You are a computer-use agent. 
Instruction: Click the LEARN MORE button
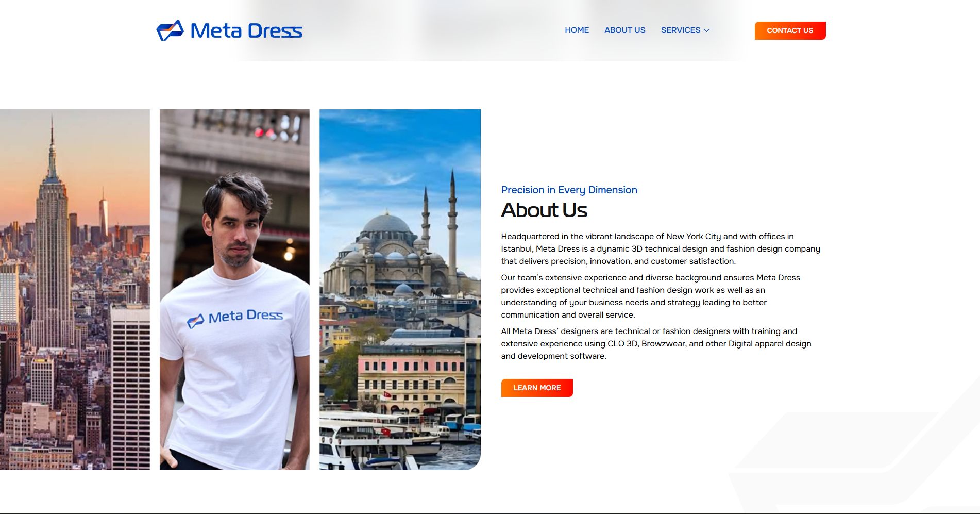pos(537,388)
